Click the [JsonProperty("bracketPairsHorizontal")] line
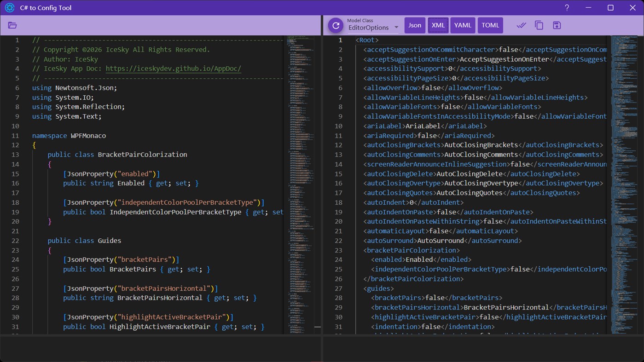644x362 pixels. 140,288
